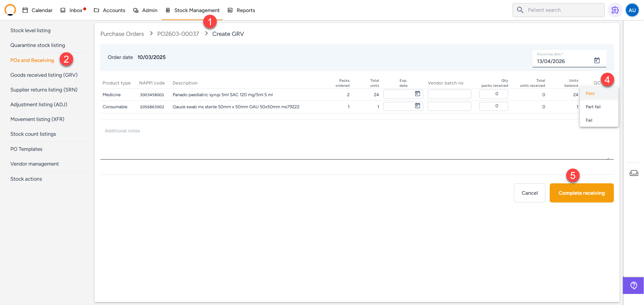Choose Fail QC option

(x=589, y=120)
